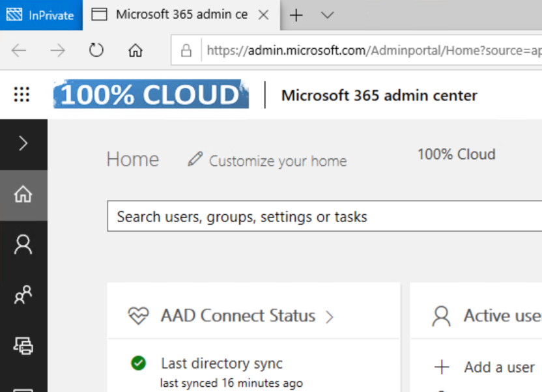542x392 pixels.
Task: Expand the left navigation pane
Action: tap(23, 143)
